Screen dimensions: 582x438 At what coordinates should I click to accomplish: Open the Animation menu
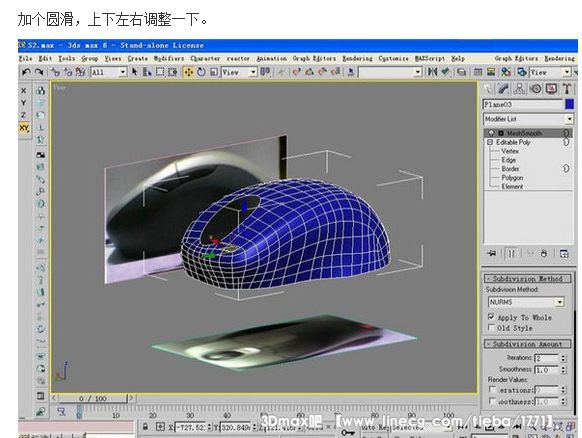tap(272, 58)
